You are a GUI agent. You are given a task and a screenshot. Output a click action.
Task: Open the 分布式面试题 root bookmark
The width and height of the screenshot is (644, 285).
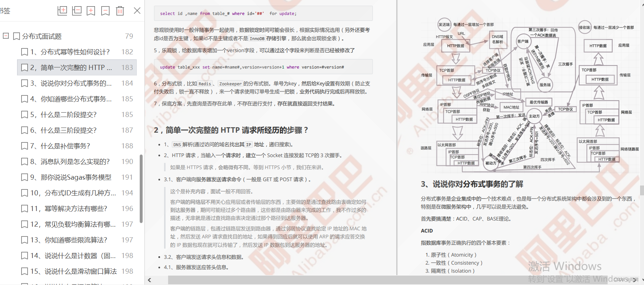(x=42, y=36)
